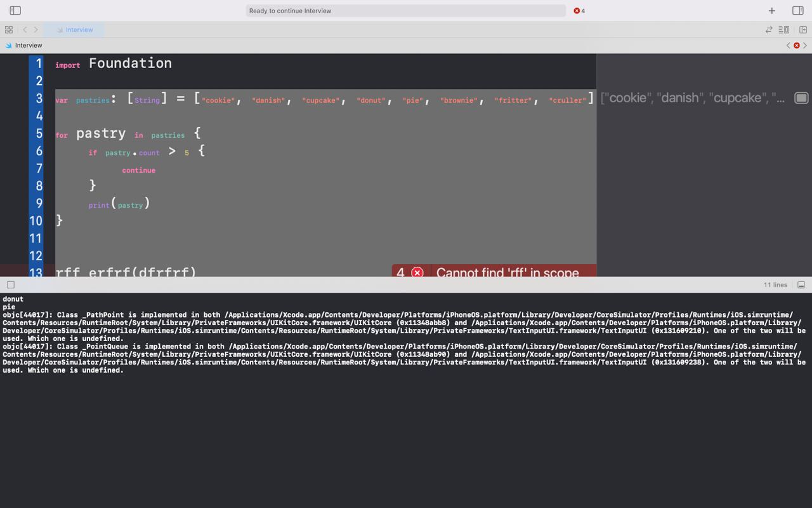Click the 'print' call on line 9
Viewport: 812px width, 508px height.
[99, 205]
